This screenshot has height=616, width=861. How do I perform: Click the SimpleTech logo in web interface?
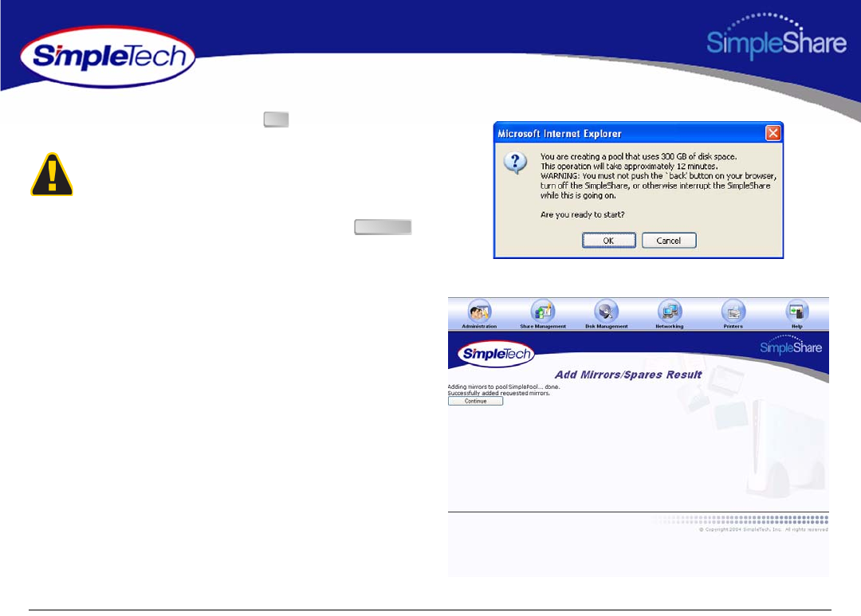point(497,354)
